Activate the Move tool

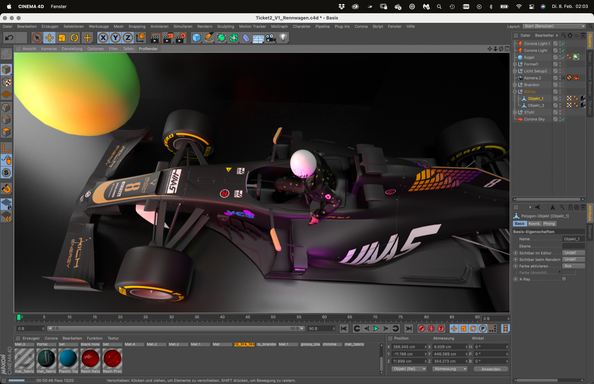click(49, 37)
